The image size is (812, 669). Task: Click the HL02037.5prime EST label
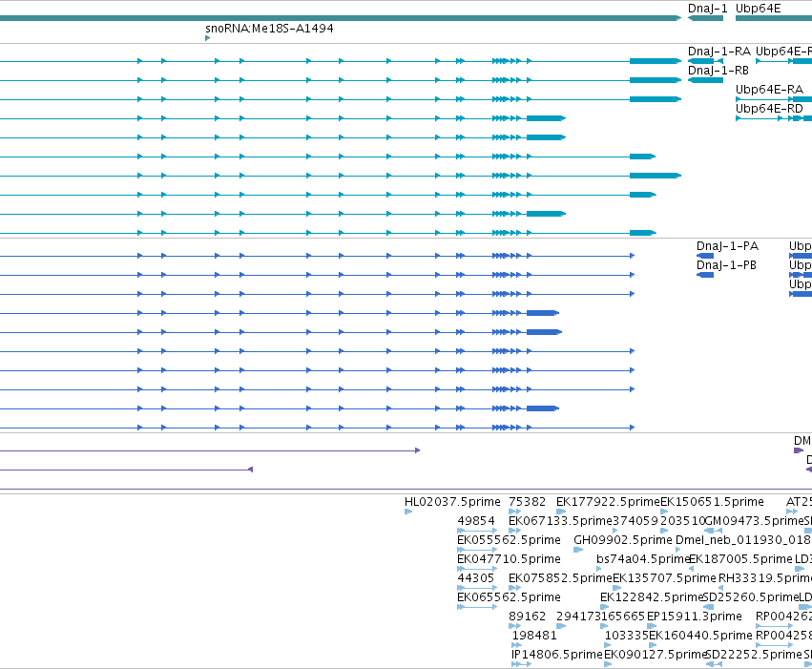tap(452, 502)
